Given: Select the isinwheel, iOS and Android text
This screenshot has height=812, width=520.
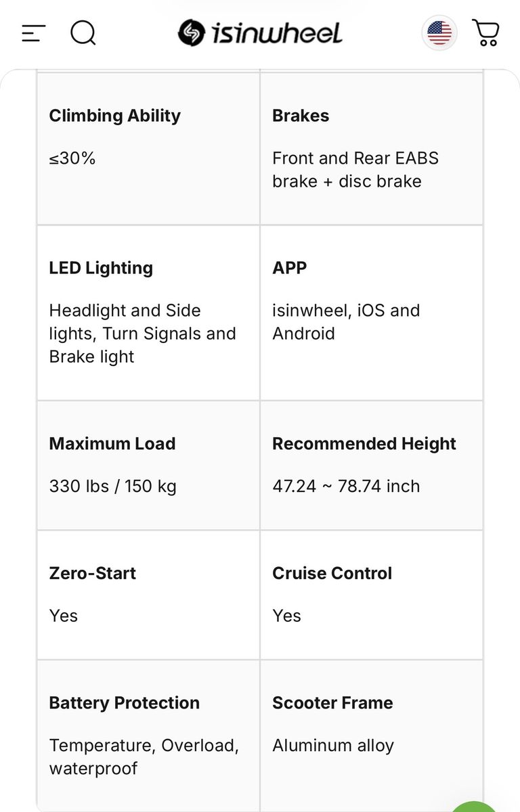Looking at the screenshot, I should pos(345,322).
